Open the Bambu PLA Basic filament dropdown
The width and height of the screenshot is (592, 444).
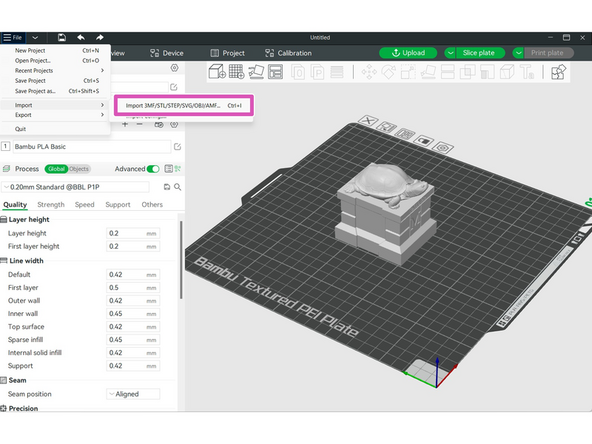(92, 146)
